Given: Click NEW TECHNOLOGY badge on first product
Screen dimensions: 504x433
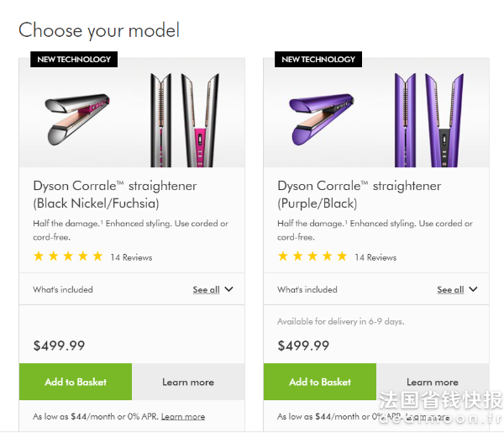Looking at the screenshot, I should coord(74,59).
